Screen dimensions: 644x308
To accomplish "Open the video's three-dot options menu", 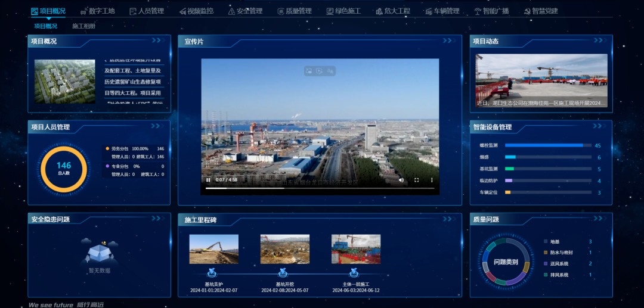I will (x=432, y=180).
